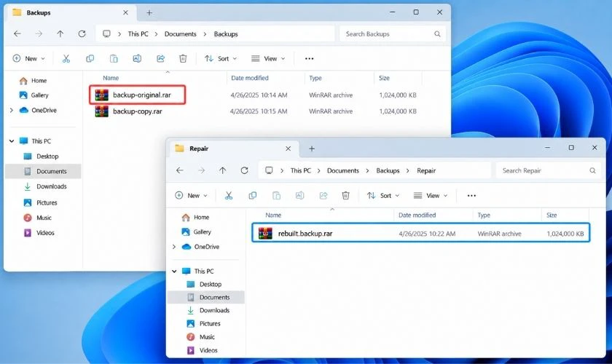Click Cut icon in Repair window toolbar
612x364 pixels.
tap(229, 195)
